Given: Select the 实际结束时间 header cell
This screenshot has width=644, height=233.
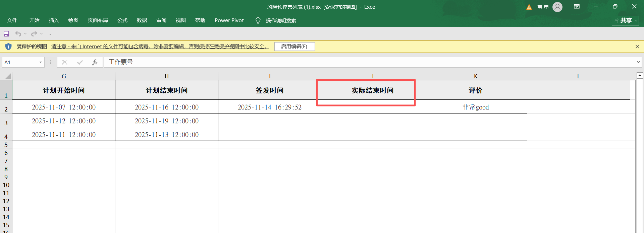Looking at the screenshot, I should [x=372, y=90].
